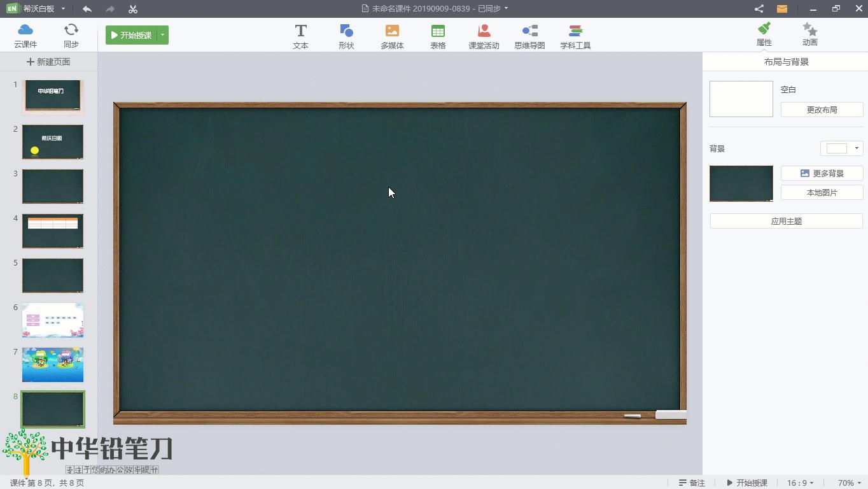The width and height of the screenshot is (868, 489).
Task: Open the 16:9 aspect ratio dropdown
Action: click(x=801, y=483)
